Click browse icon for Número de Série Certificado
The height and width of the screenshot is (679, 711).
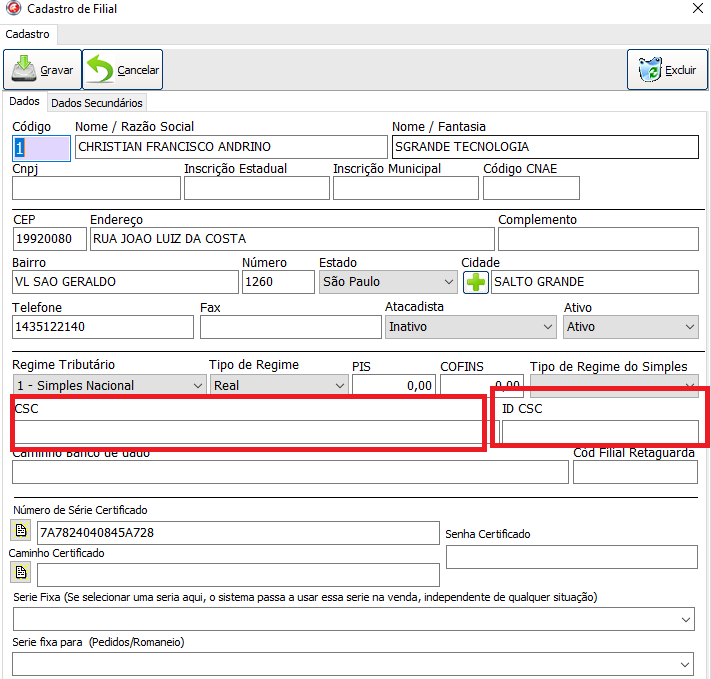pyautogui.click(x=20, y=531)
